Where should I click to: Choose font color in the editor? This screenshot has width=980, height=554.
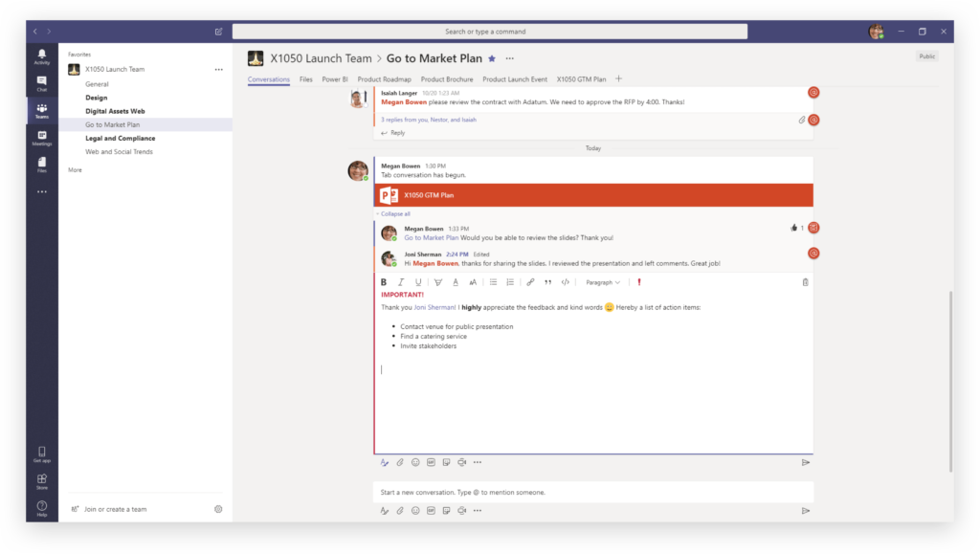click(x=456, y=282)
